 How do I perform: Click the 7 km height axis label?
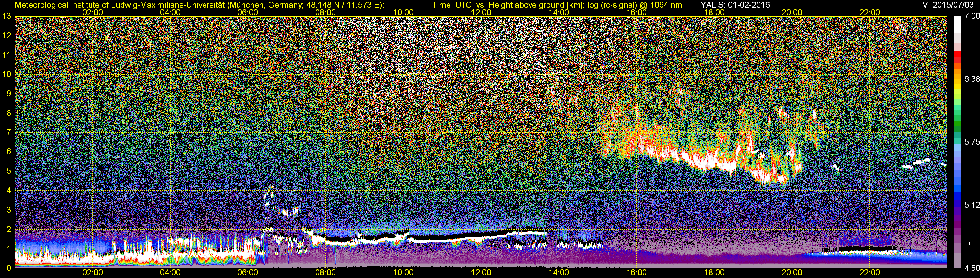[9, 132]
